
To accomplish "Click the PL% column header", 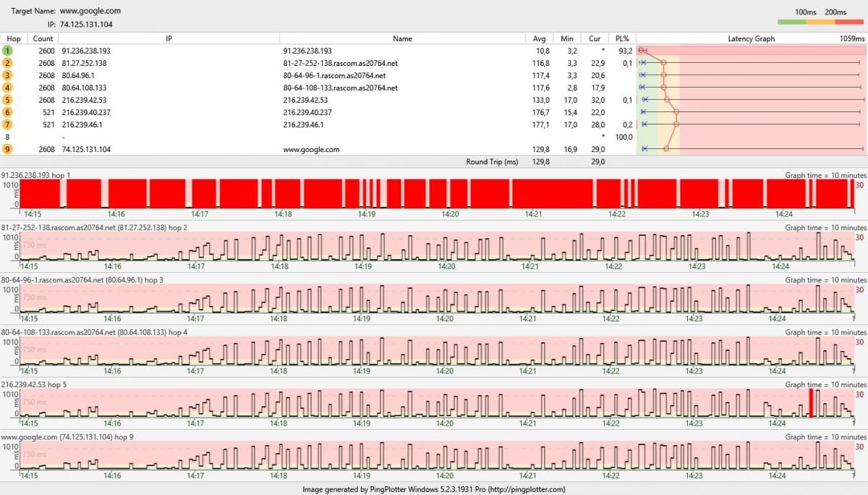I will coord(622,38).
